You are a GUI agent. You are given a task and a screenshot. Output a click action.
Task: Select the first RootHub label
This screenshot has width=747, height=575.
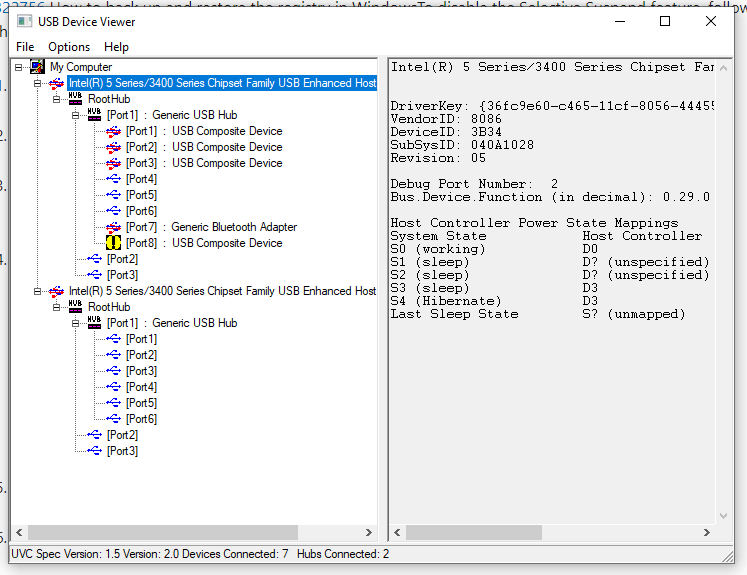pos(109,99)
